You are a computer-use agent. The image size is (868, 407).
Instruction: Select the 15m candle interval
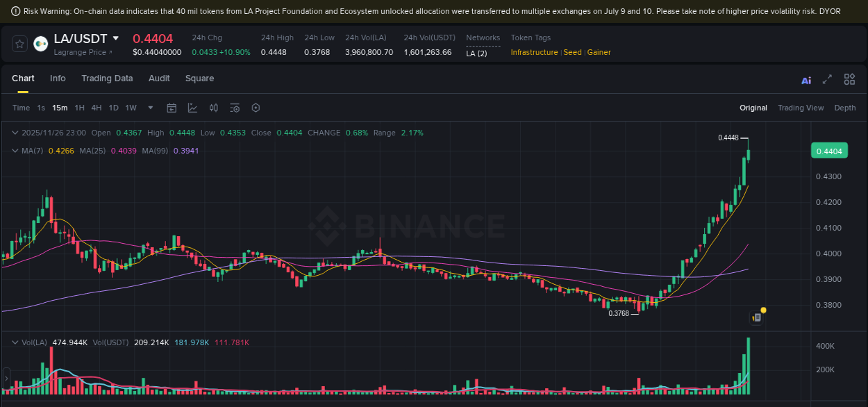click(60, 108)
